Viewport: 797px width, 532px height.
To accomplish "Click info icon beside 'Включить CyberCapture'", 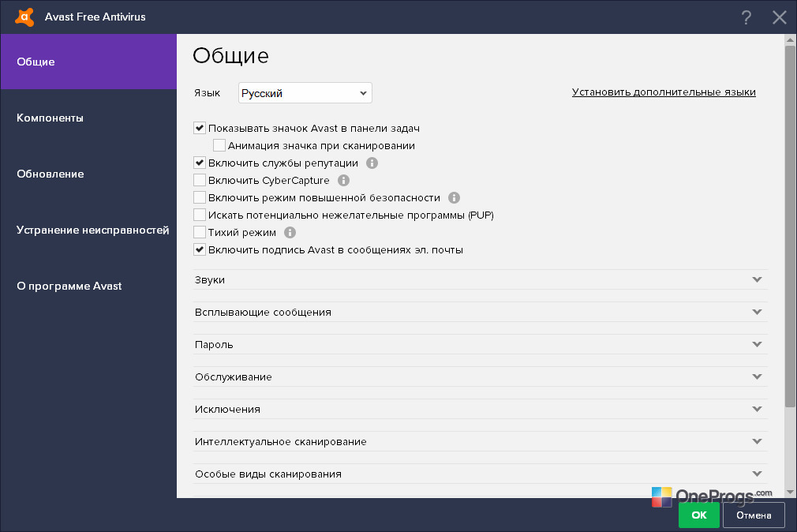I will (x=343, y=181).
